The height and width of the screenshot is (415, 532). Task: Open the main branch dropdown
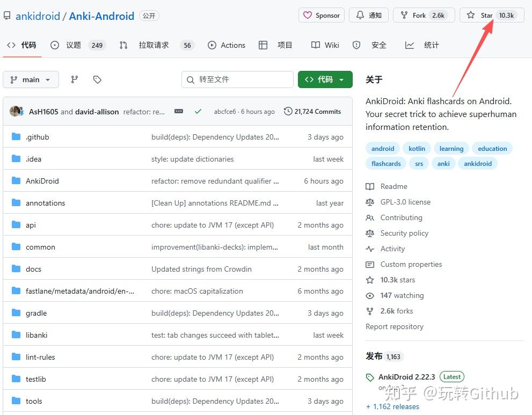click(31, 79)
